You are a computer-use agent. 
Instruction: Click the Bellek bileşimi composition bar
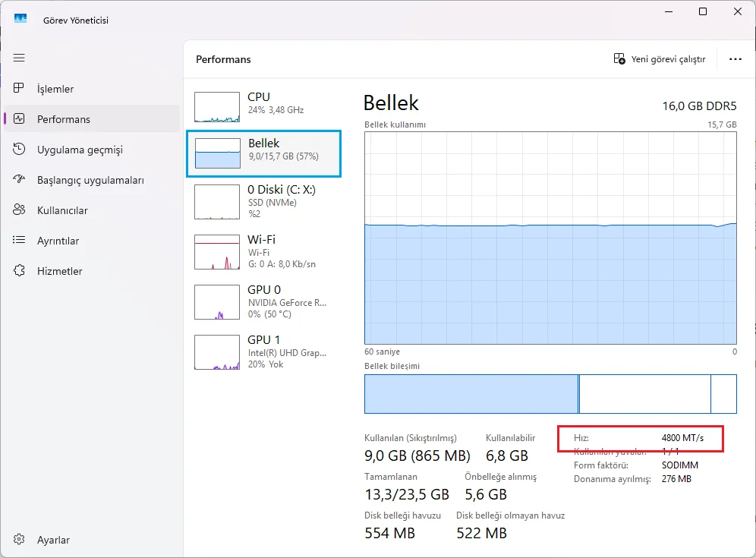tap(550, 394)
